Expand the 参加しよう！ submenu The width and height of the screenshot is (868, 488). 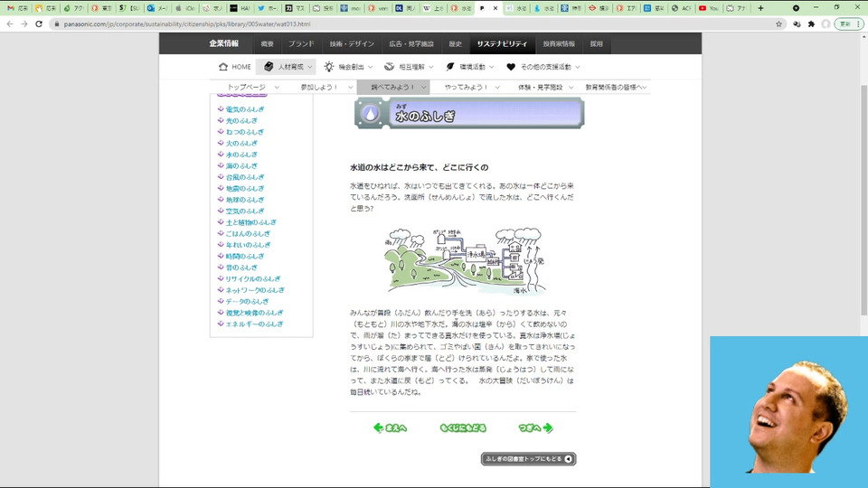[x=325, y=87]
